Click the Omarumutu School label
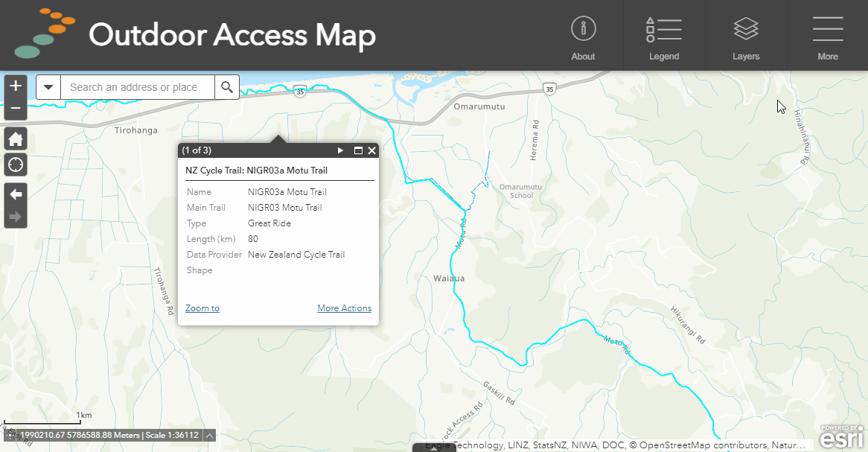868x452 pixels. click(521, 191)
